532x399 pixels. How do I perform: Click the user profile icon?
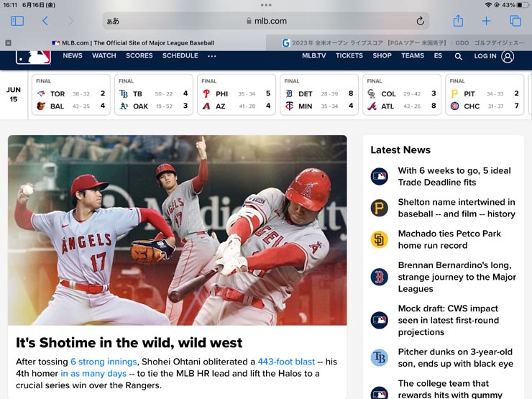(508, 56)
